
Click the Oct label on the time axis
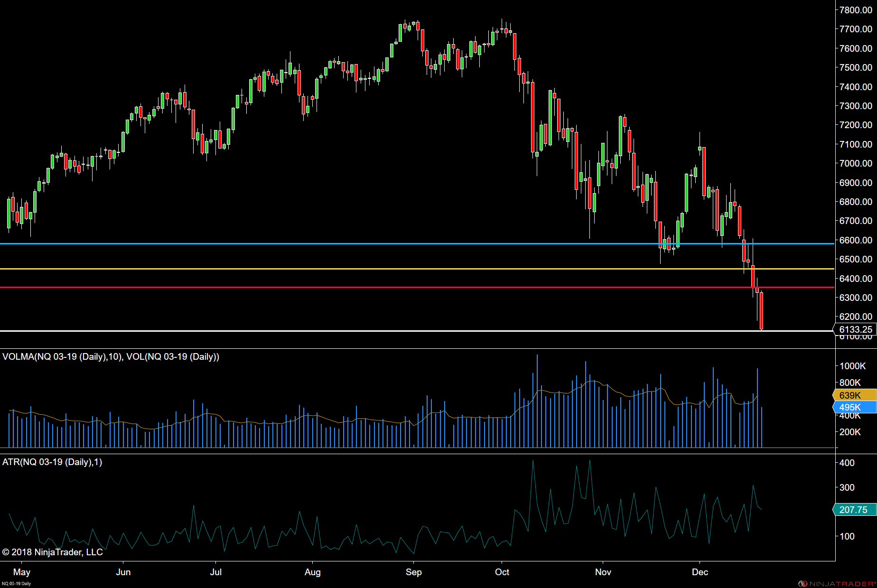(502, 572)
